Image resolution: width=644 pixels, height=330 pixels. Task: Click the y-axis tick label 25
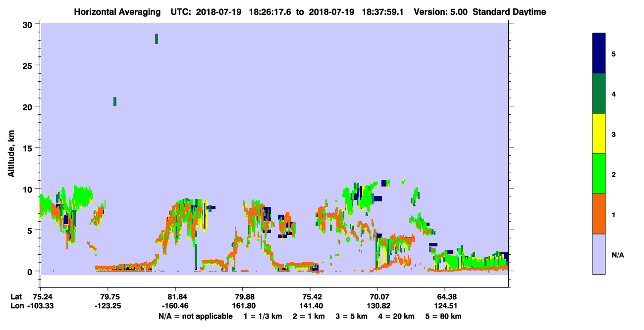coord(29,65)
